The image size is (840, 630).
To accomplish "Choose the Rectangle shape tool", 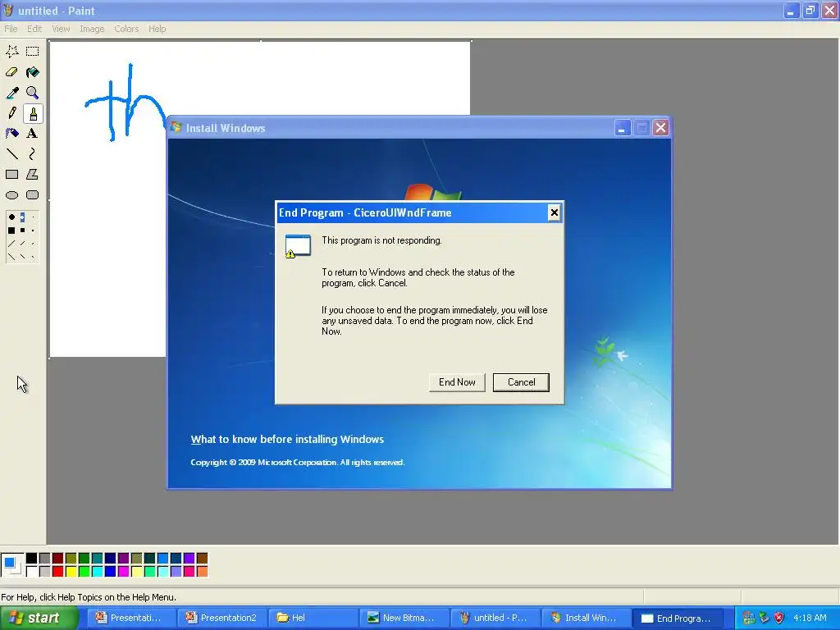I will [x=11, y=174].
